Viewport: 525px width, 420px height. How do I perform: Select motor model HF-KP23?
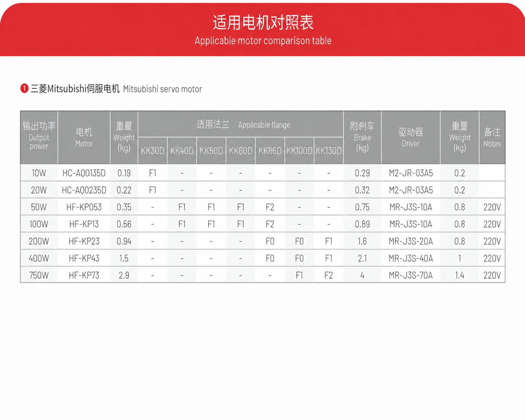click(x=84, y=241)
